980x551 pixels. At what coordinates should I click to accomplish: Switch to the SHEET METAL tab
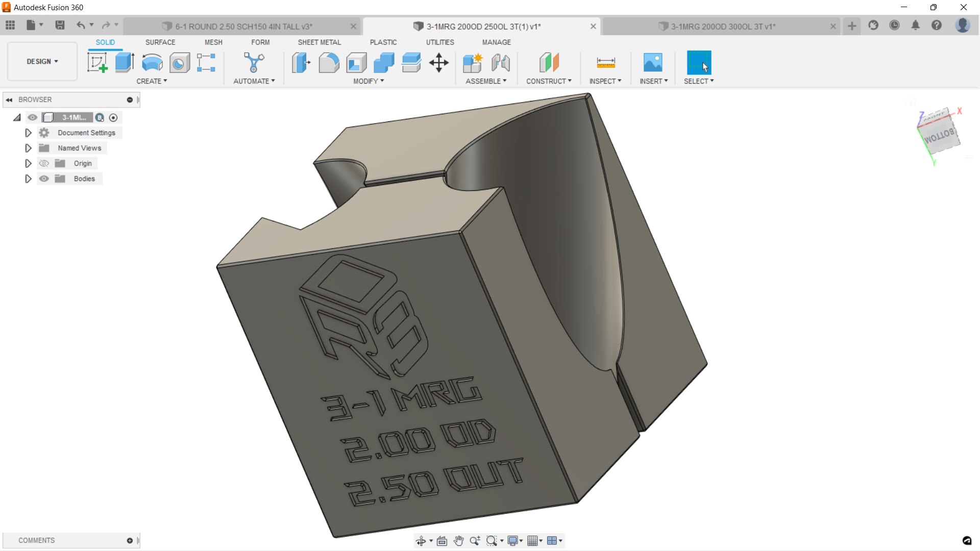coord(319,42)
